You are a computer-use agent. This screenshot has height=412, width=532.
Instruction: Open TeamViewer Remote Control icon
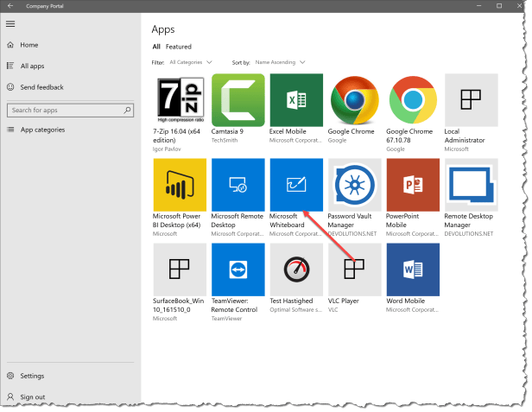pos(238,269)
